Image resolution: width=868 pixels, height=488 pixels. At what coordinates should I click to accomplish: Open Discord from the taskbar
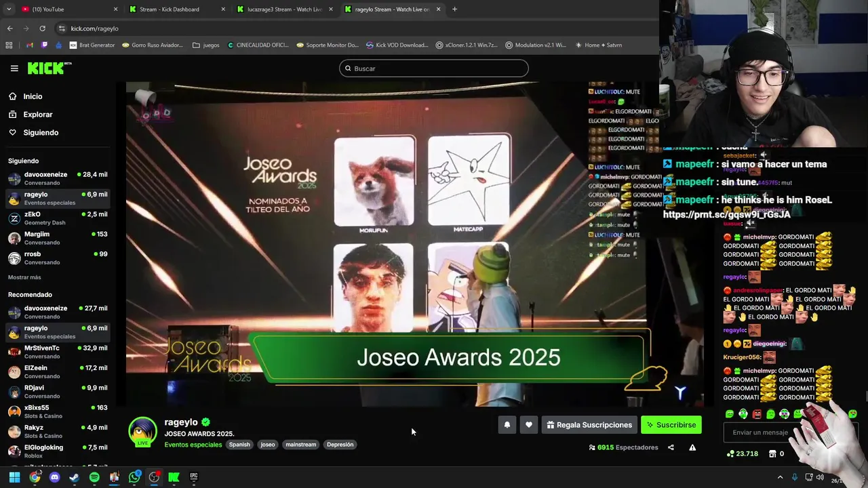pyautogui.click(x=54, y=477)
